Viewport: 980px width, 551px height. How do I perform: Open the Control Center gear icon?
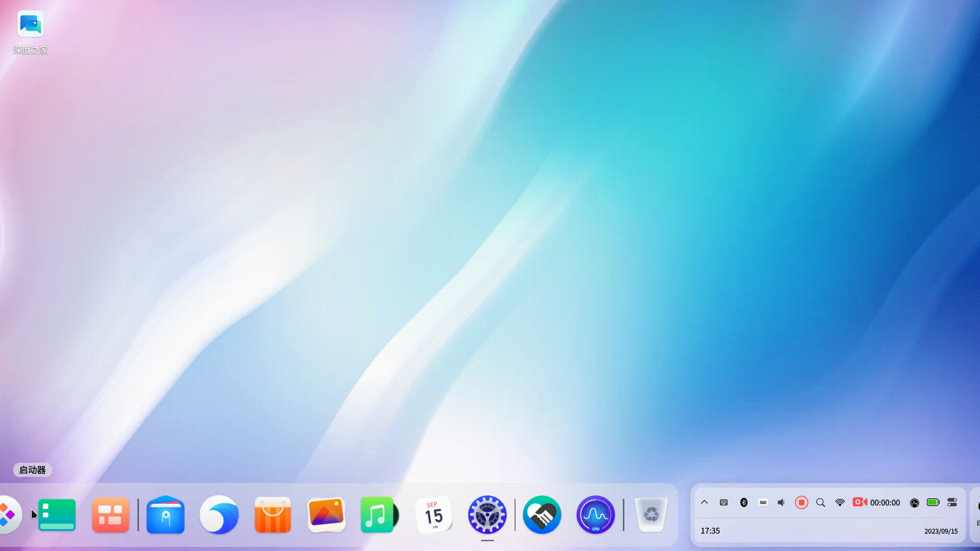click(487, 515)
